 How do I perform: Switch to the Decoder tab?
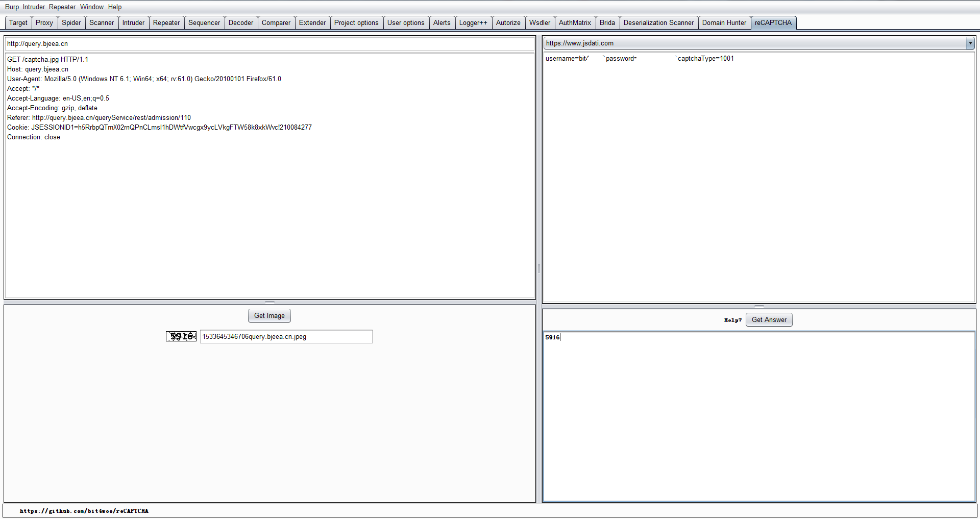(x=241, y=22)
